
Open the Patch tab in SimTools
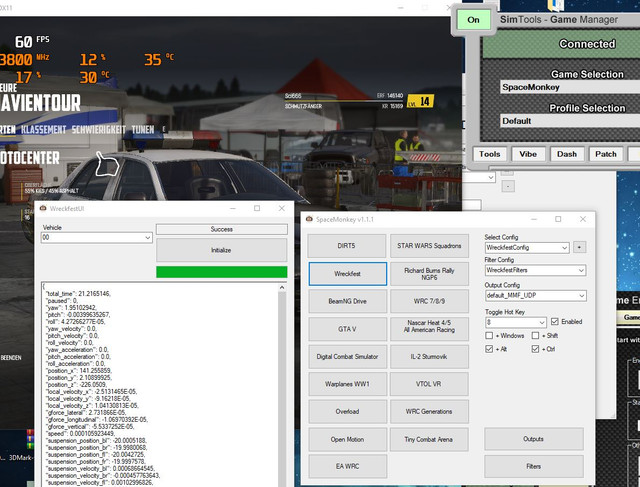[x=606, y=154]
